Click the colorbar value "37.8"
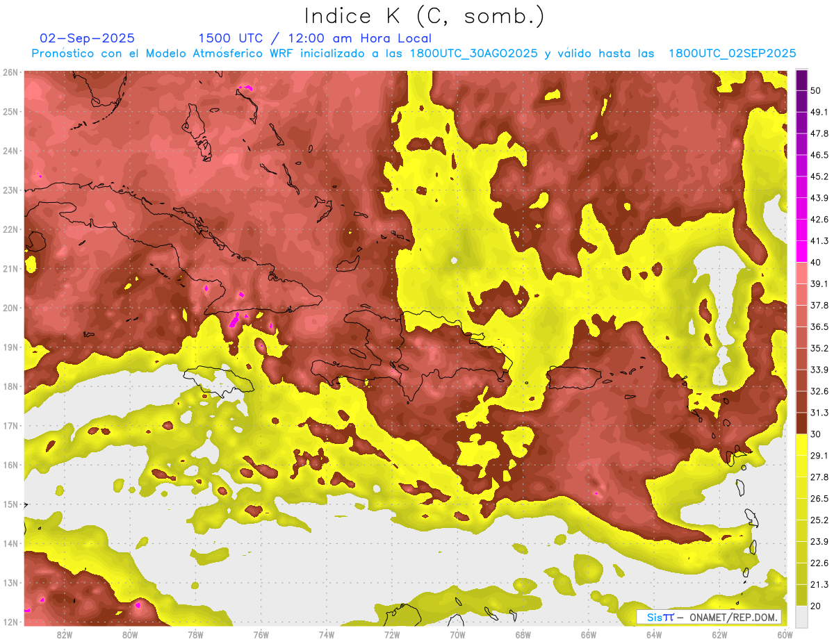834x644 pixels. pyautogui.click(x=819, y=305)
